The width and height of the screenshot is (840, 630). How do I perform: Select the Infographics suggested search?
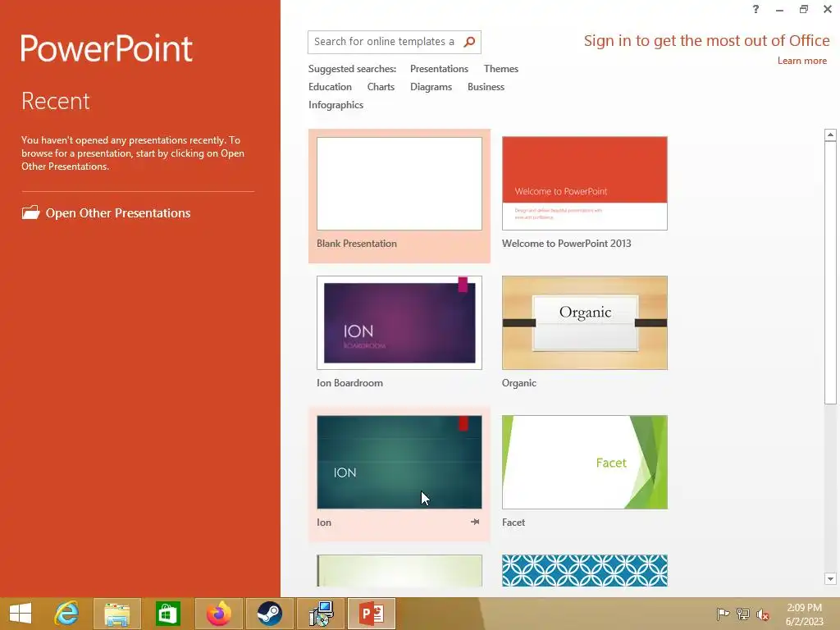click(x=336, y=105)
